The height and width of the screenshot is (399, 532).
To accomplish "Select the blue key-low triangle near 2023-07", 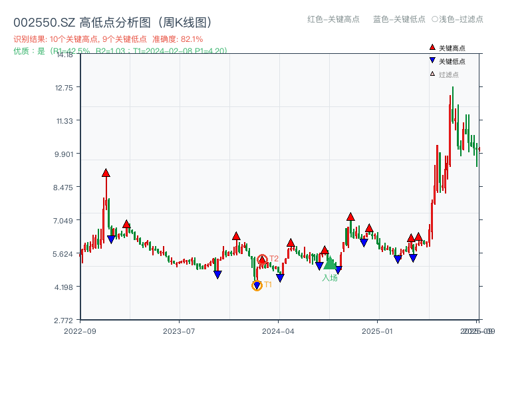I will pyautogui.click(x=217, y=273).
